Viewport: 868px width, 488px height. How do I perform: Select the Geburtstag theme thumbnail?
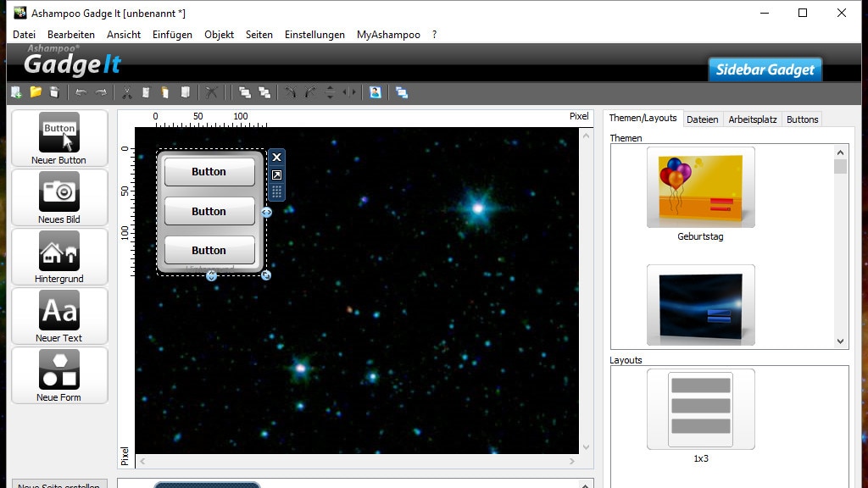coord(700,188)
